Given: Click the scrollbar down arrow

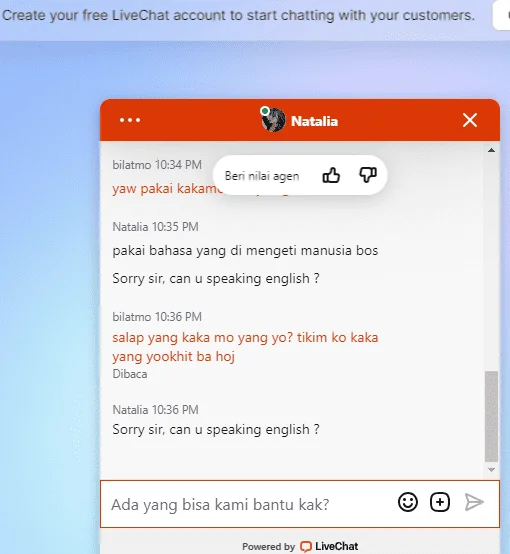Looking at the screenshot, I should (491, 470).
